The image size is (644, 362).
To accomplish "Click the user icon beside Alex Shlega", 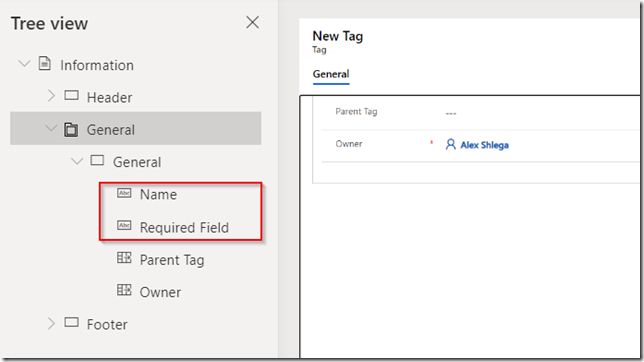I will [451, 144].
